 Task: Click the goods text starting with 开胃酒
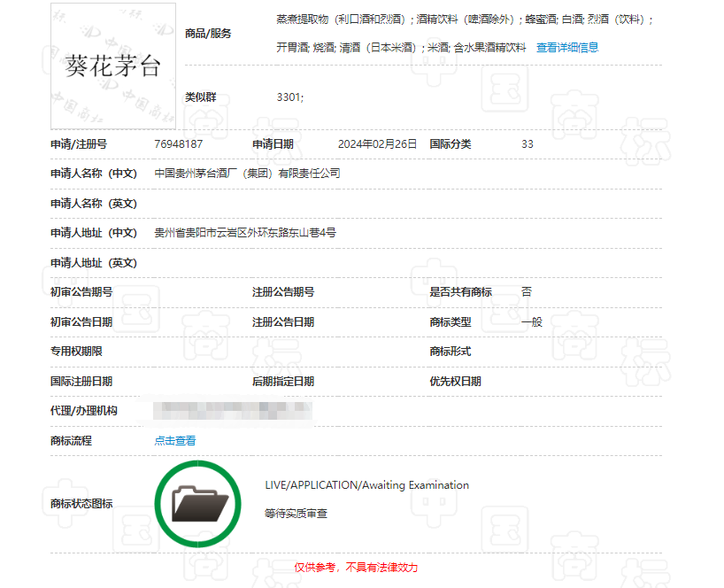(401, 48)
